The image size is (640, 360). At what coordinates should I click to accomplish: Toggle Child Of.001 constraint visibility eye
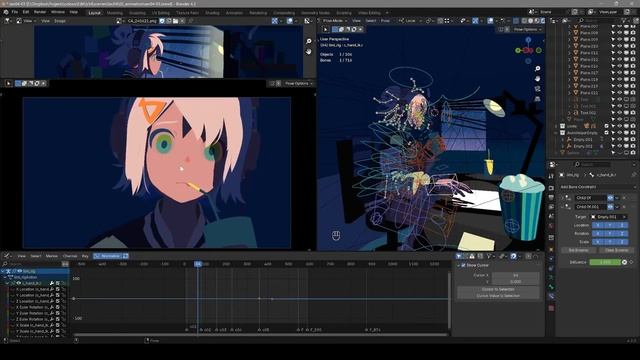coord(610,207)
